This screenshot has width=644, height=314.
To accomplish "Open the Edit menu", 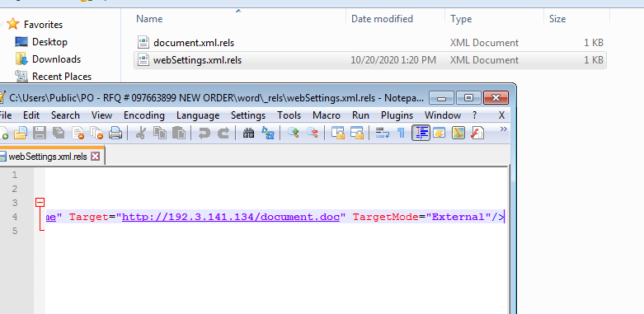I will coord(31,115).
